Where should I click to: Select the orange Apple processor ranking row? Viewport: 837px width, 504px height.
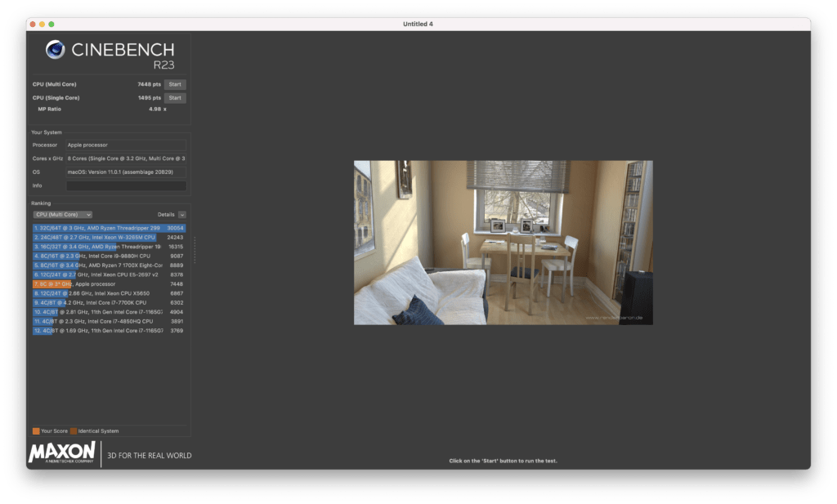[109, 283]
